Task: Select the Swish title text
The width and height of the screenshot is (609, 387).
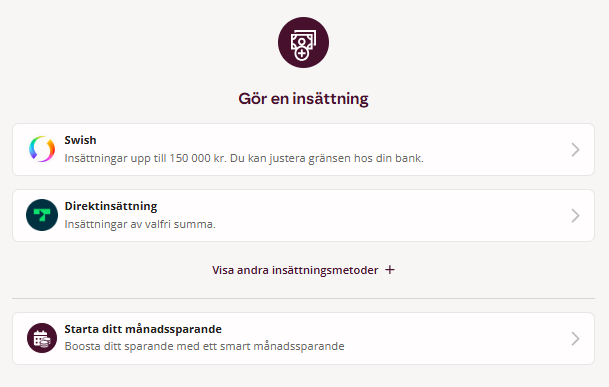Action: click(x=80, y=140)
